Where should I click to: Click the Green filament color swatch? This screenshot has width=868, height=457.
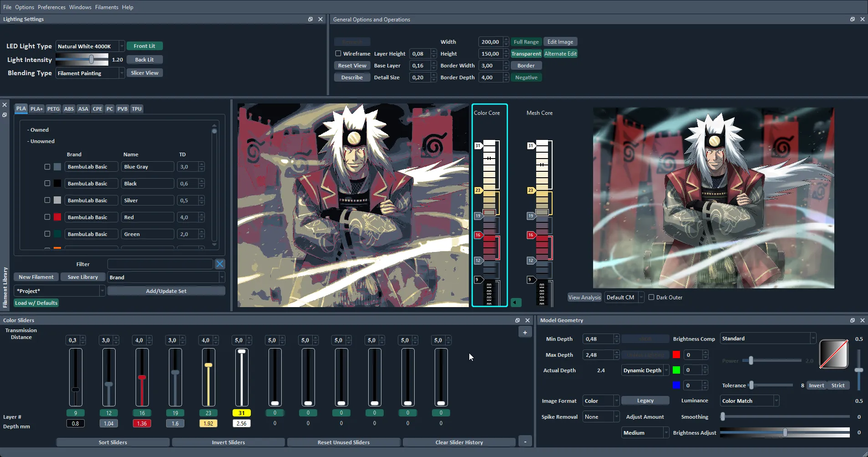[x=57, y=234]
